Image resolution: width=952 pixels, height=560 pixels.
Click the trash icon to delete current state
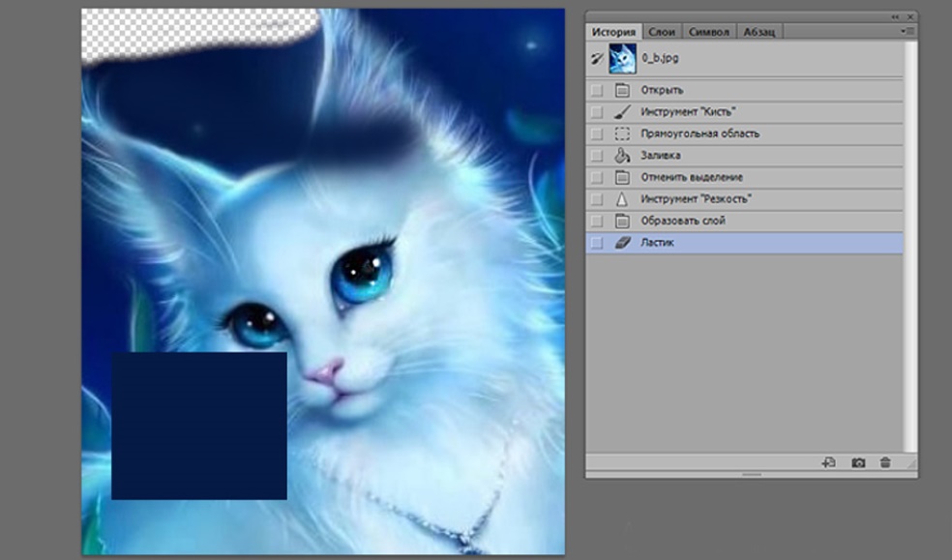[x=884, y=463]
